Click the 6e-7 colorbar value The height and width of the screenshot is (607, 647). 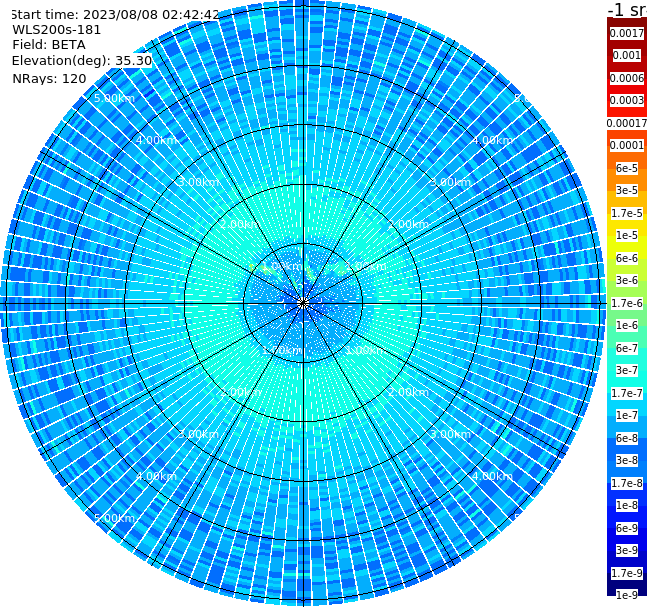tap(627, 348)
